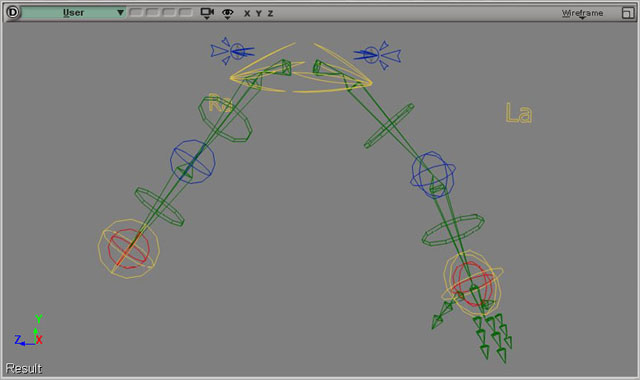640x380 pixels.
Task: Select the right blue eye-shaped controller
Action: click(378, 55)
